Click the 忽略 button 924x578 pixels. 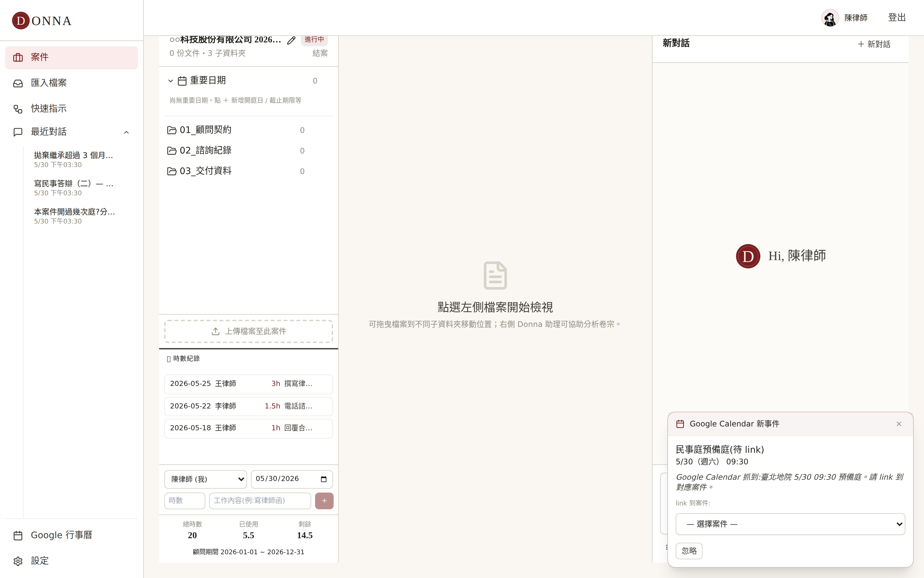689,551
